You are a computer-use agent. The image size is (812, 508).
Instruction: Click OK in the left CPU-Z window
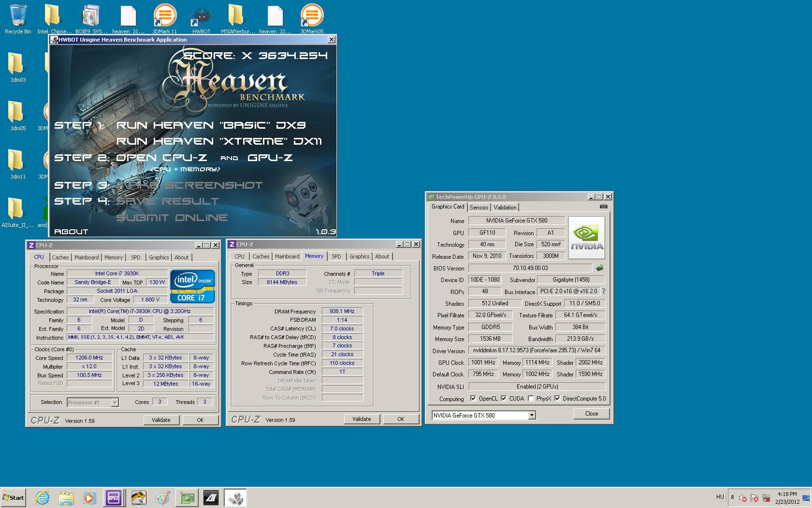click(200, 420)
